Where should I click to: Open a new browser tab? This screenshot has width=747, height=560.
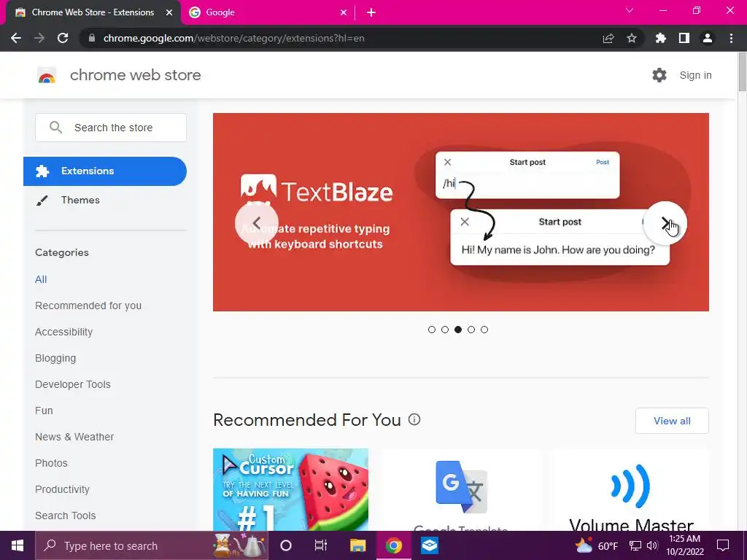[x=371, y=13]
